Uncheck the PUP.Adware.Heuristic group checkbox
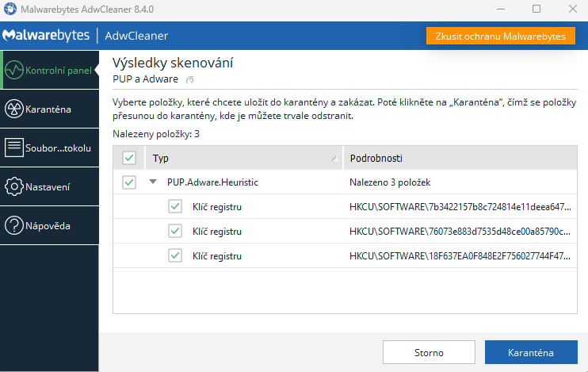This screenshot has width=588, height=372. 129,182
